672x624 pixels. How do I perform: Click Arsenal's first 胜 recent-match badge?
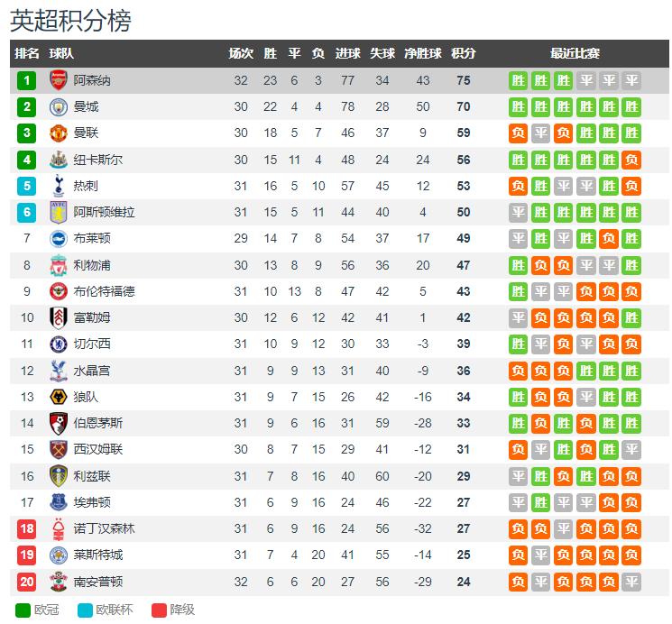coord(518,80)
